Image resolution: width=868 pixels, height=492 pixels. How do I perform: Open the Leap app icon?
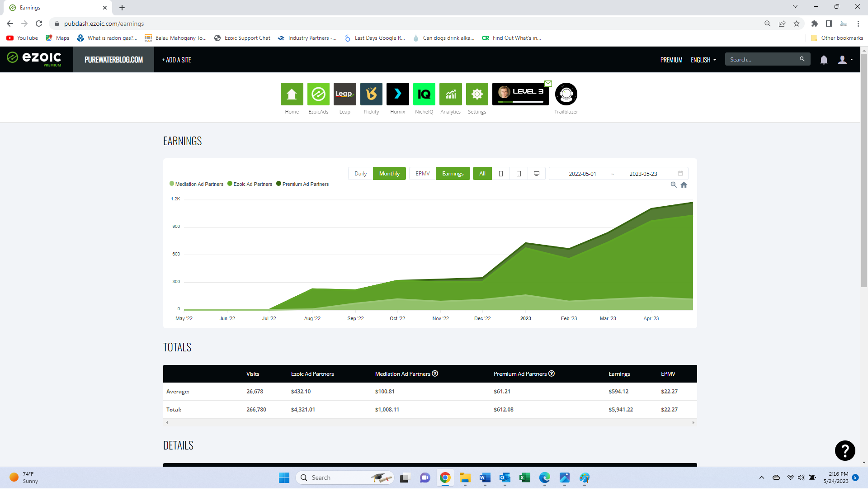(344, 94)
